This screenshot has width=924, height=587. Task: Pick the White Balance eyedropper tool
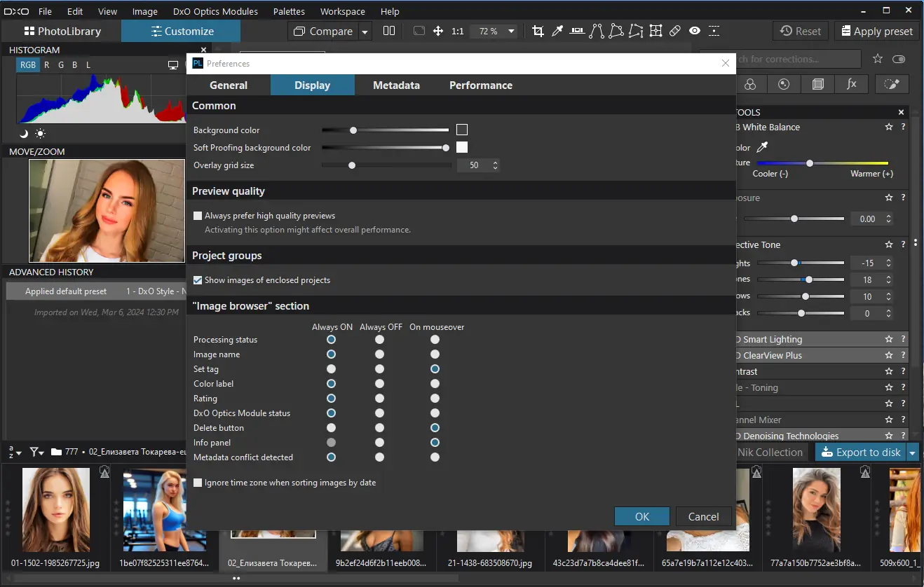[557, 31]
